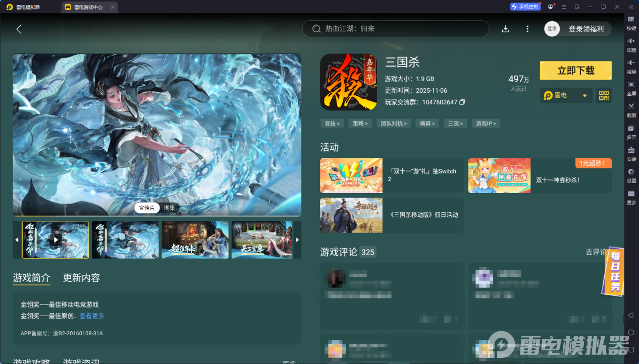Select the 雷电模拟器 taskbar tab

click(23, 7)
